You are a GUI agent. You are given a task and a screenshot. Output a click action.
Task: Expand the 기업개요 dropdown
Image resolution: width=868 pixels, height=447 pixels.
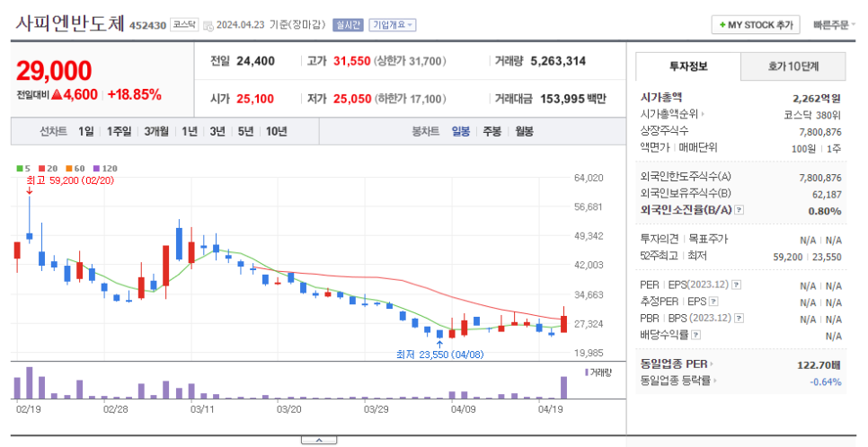(393, 25)
